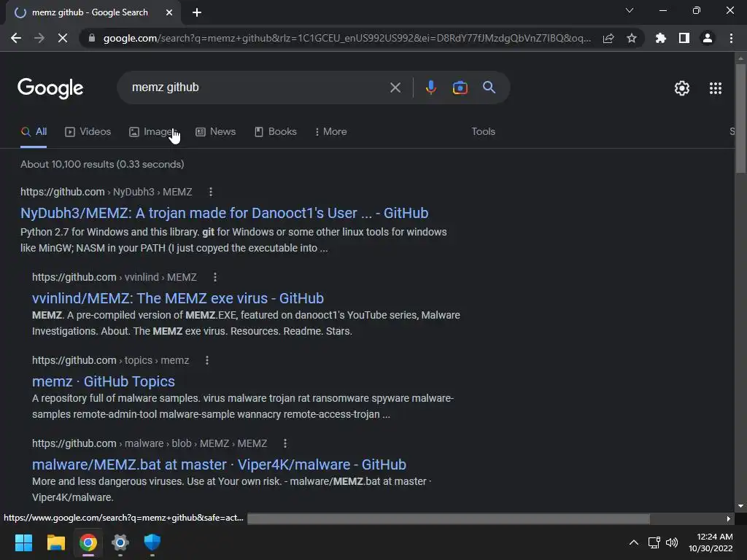Viewport: 747px width, 560px height.
Task: Open the Chrome profile avatar
Action: [708, 38]
